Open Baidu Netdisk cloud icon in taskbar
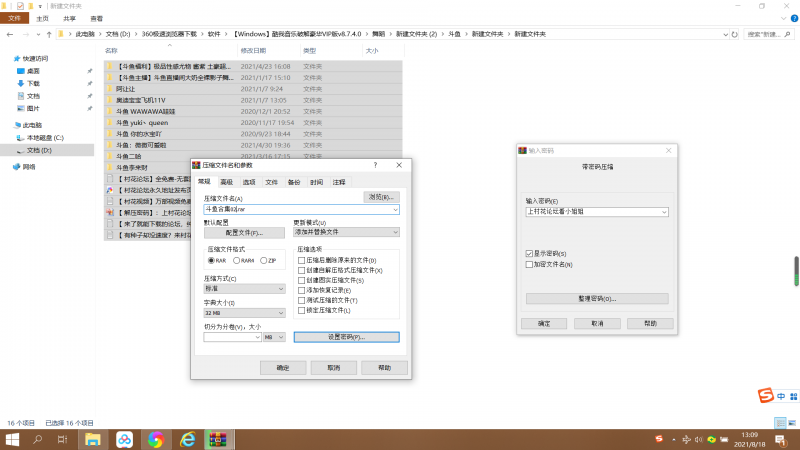The height and width of the screenshot is (450, 800). click(x=124, y=439)
